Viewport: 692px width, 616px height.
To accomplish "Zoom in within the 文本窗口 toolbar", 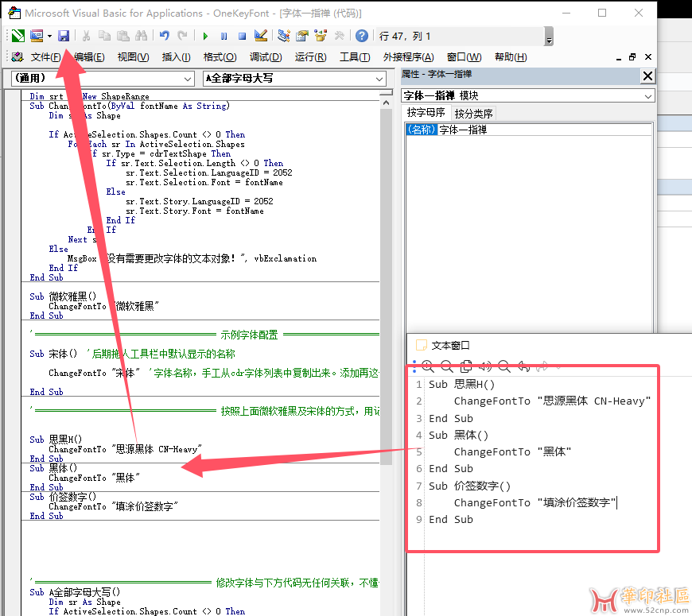I will (x=428, y=366).
